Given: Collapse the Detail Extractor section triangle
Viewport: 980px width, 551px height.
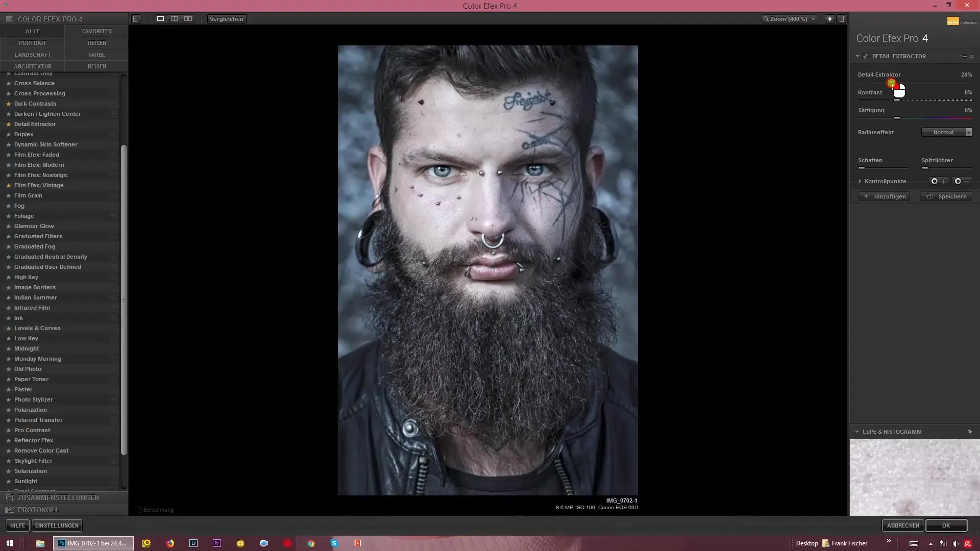Looking at the screenshot, I should coord(857,56).
